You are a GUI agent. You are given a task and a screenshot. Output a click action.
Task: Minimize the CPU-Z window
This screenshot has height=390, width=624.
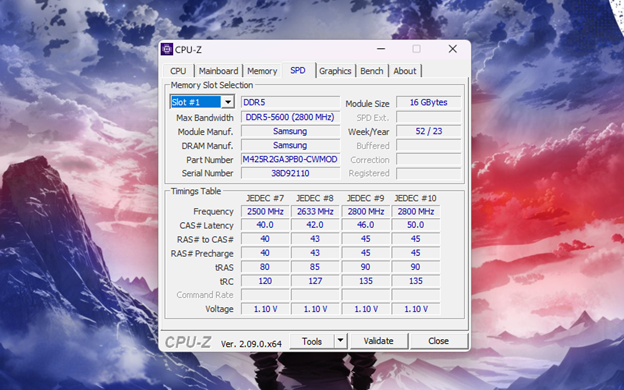click(381, 49)
